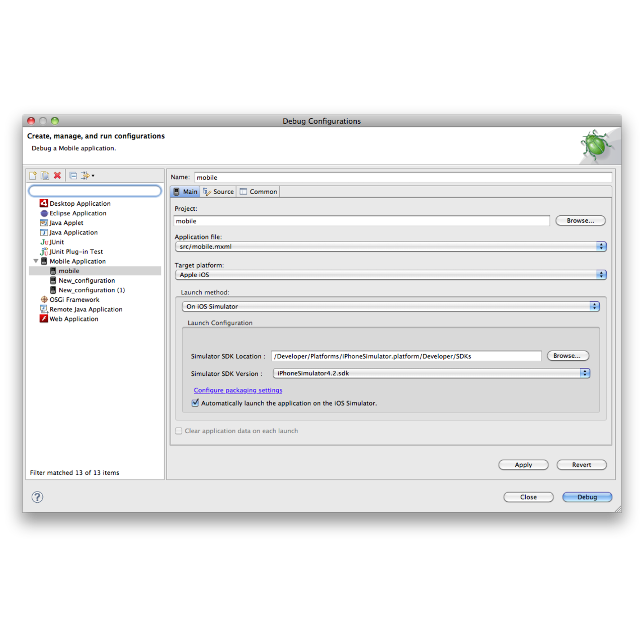Open the filter configurations toolbar menu
The width and height of the screenshot is (644, 644).
click(x=88, y=176)
